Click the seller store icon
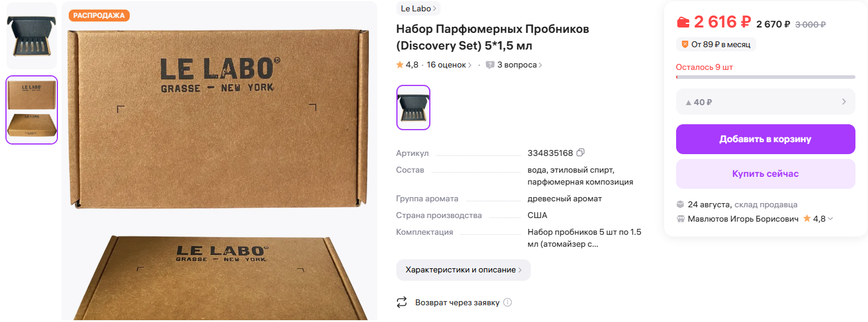The image size is (868, 322). (680, 219)
